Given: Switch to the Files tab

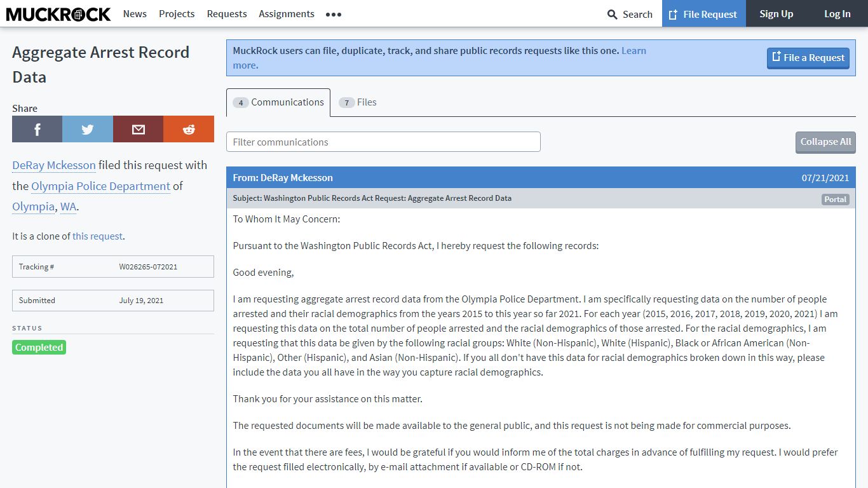Looking at the screenshot, I should click(358, 102).
